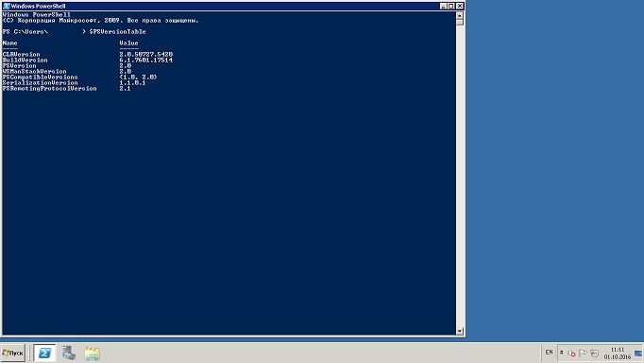The image size is (644, 363).
Task: Click the PSRemotingProtocolVersion row name
Action: pyautogui.click(x=50, y=88)
